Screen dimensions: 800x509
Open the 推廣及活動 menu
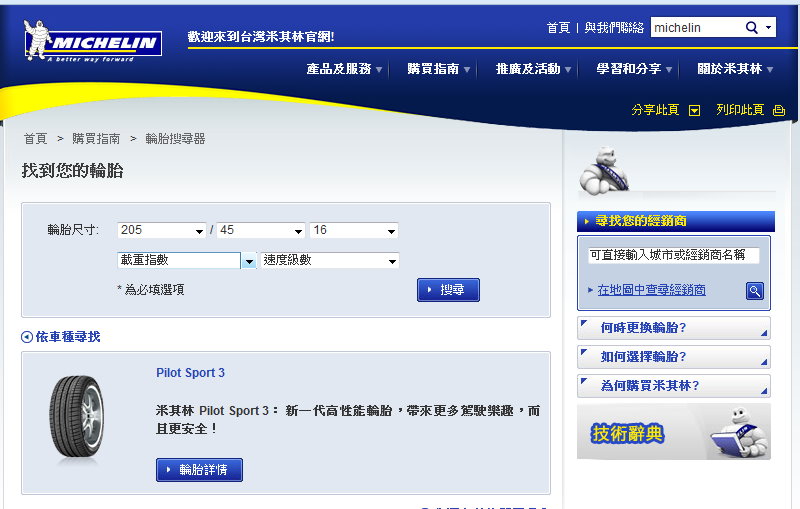pyautogui.click(x=533, y=69)
